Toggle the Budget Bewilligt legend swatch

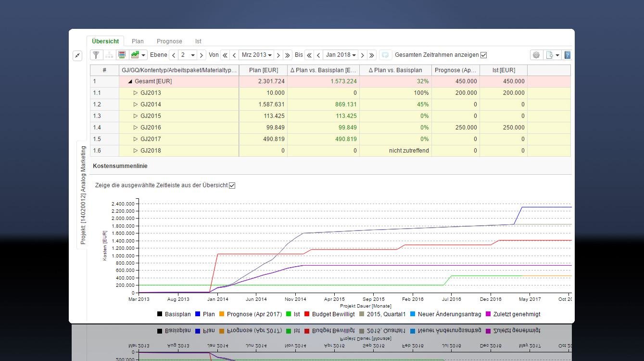pyautogui.click(x=307, y=314)
